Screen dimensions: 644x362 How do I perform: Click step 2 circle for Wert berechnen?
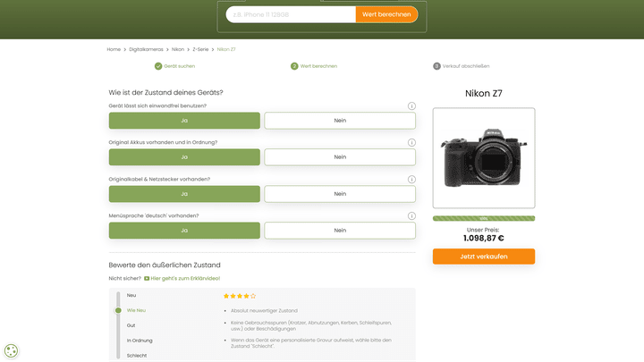pos(294,66)
